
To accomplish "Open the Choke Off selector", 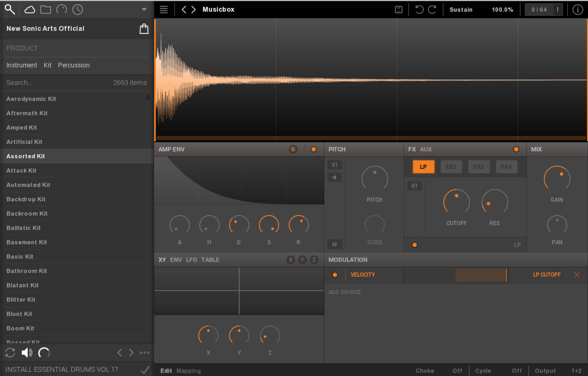I will click(x=439, y=371).
